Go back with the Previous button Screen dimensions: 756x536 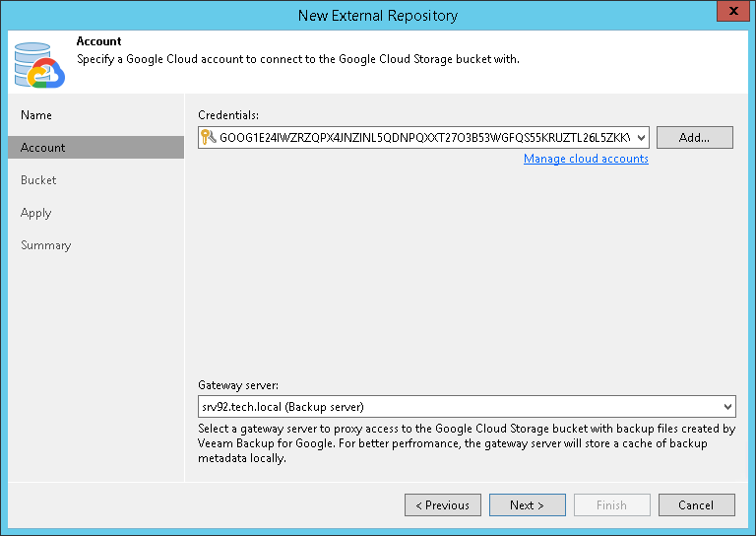[442, 505]
